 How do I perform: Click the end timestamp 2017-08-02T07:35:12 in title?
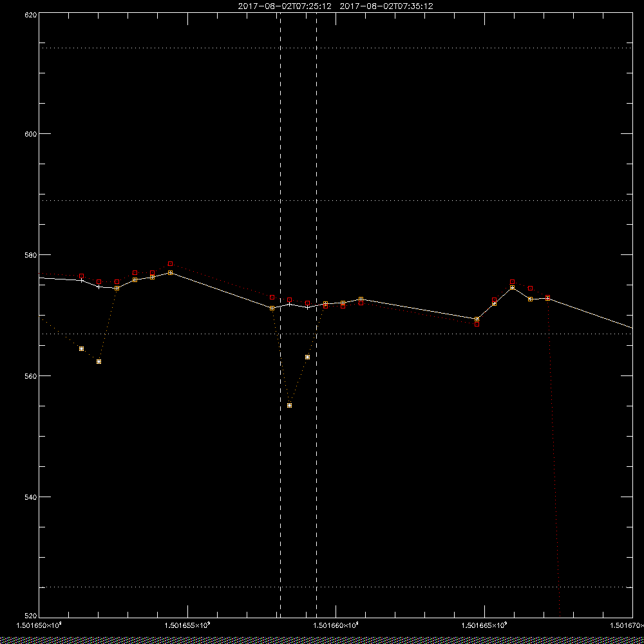point(386,6)
